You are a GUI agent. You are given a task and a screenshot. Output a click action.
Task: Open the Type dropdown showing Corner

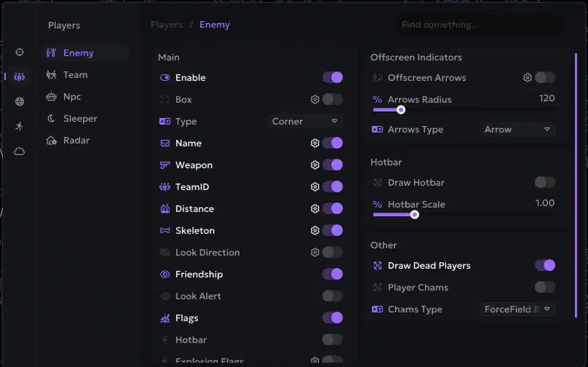(305, 122)
